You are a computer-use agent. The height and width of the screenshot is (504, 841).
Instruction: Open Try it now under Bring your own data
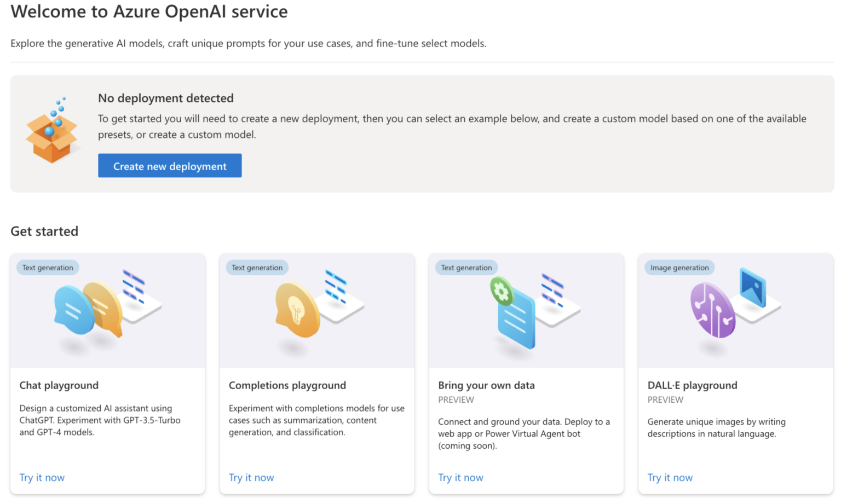tap(460, 478)
